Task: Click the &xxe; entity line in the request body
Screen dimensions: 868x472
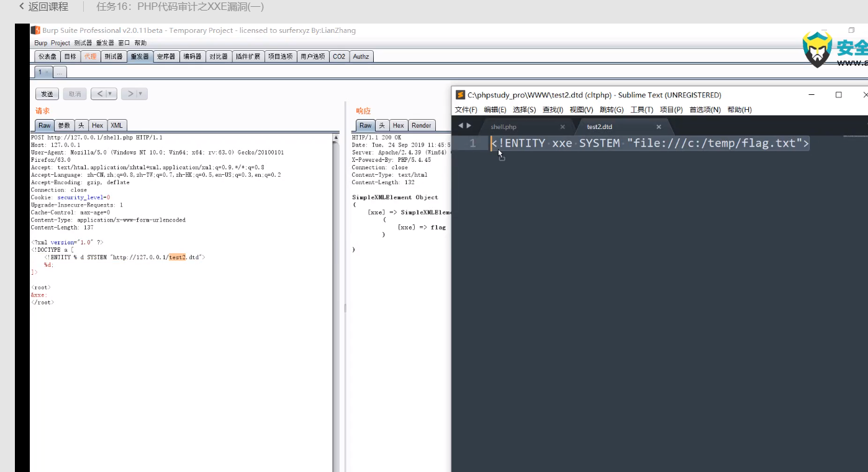Action: click(39, 295)
